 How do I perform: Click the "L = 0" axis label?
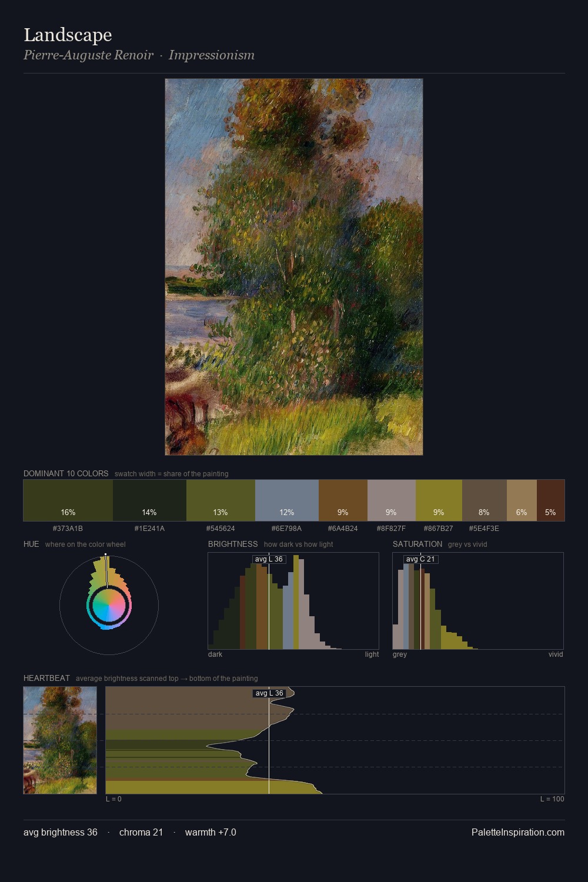pyautogui.click(x=113, y=799)
